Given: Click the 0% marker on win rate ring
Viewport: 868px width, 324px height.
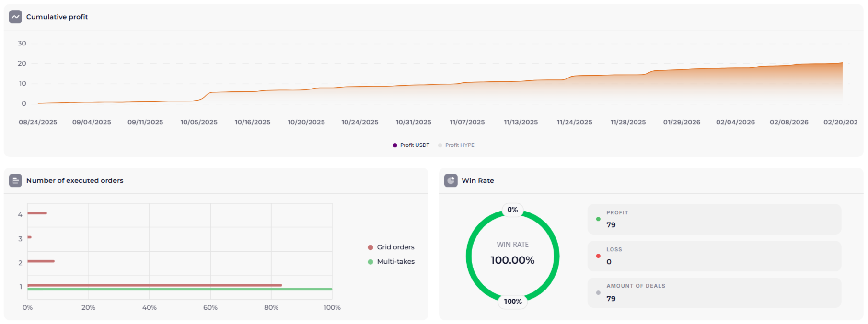Looking at the screenshot, I should coord(512,210).
